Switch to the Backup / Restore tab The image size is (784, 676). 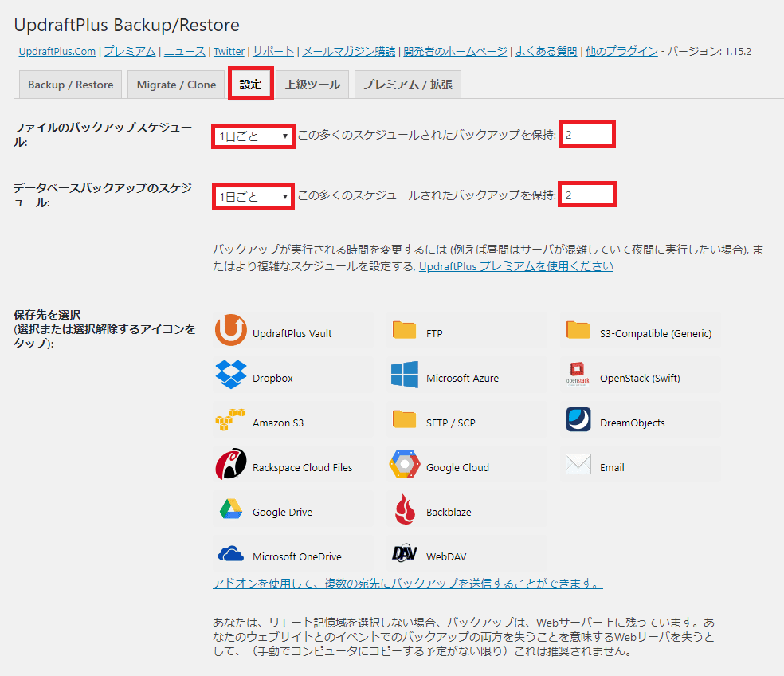(69, 84)
